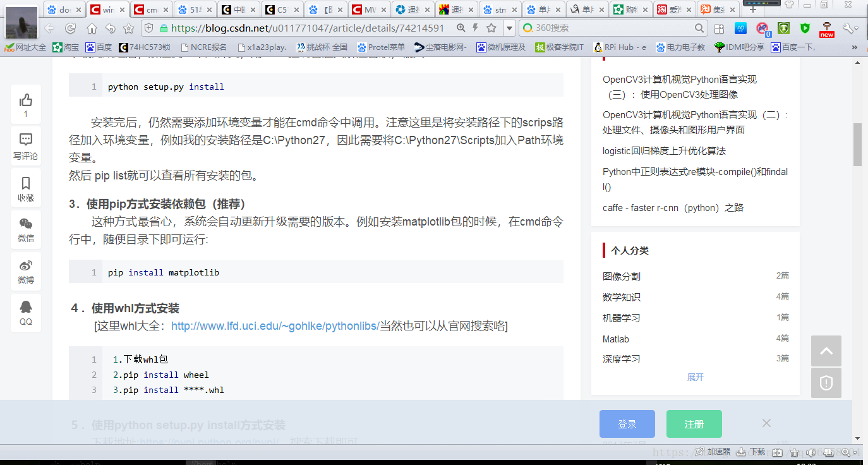868x465 pixels.
Task: Open the NCRE报名 bookmark
Action: point(203,47)
